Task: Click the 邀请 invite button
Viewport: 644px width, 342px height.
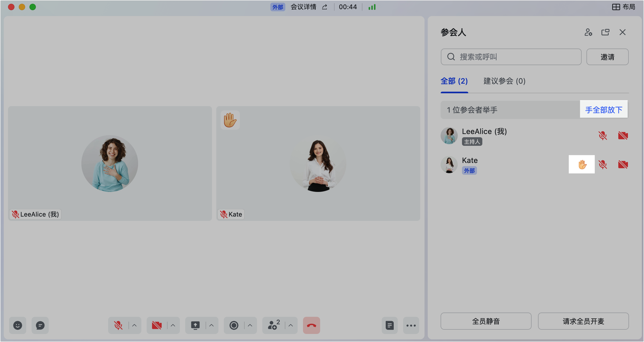Action: (608, 57)
